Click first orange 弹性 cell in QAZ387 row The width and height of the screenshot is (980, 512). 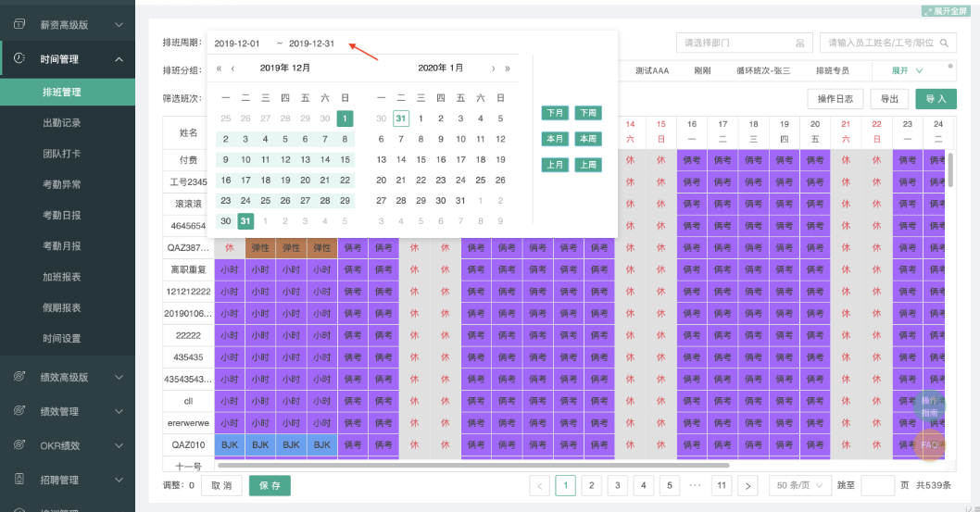[260, 248]
